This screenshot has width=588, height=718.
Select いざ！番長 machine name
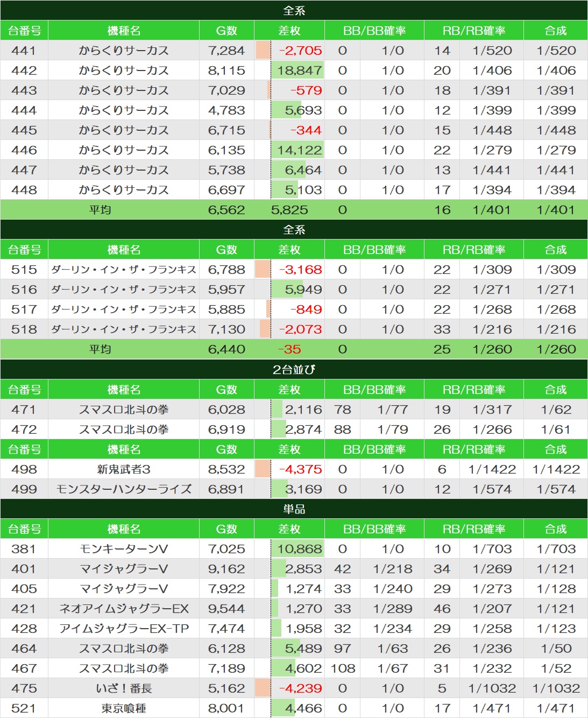click(124, 688)
